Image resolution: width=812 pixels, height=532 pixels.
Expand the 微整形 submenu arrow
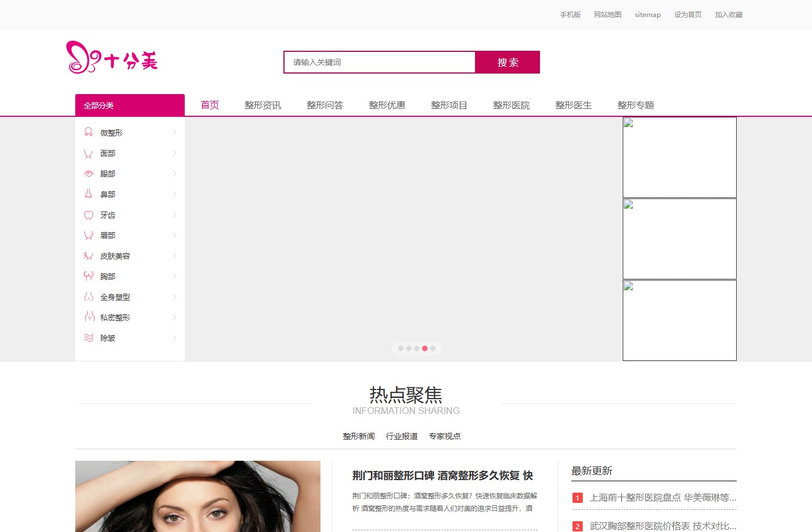[x=174, y=132]
